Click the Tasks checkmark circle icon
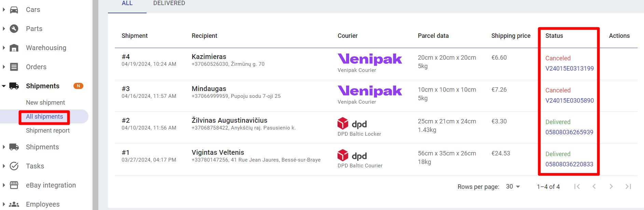 tap(14, 166)
